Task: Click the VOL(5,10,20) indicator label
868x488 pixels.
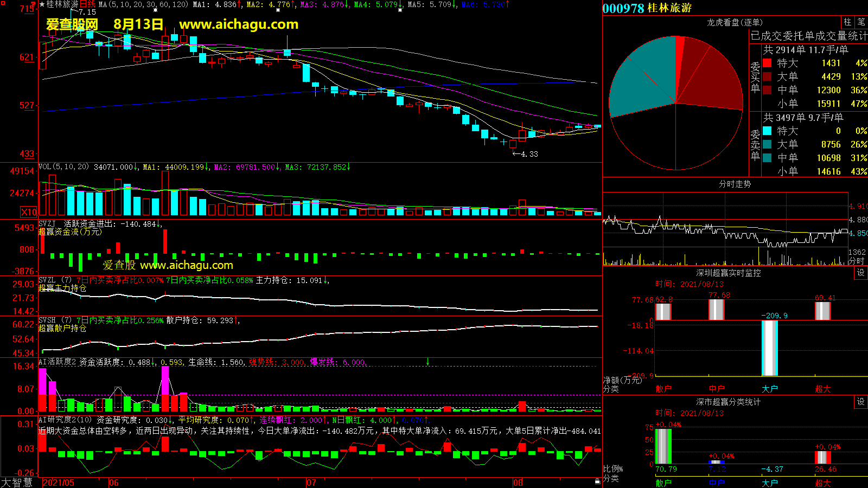Action: pos(63,167)
